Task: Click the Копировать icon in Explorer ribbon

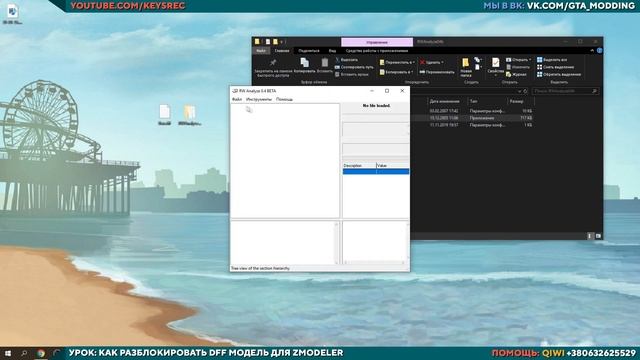Action: (304, 62)
